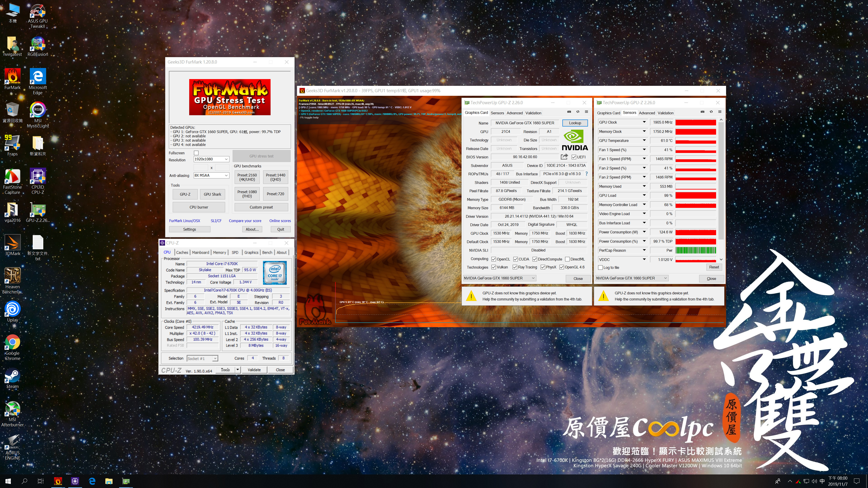The width and height of the screenshot is (868, 488).
Task: Open Memory Used sensor dropdown arrow
Action: pos(644,186)
